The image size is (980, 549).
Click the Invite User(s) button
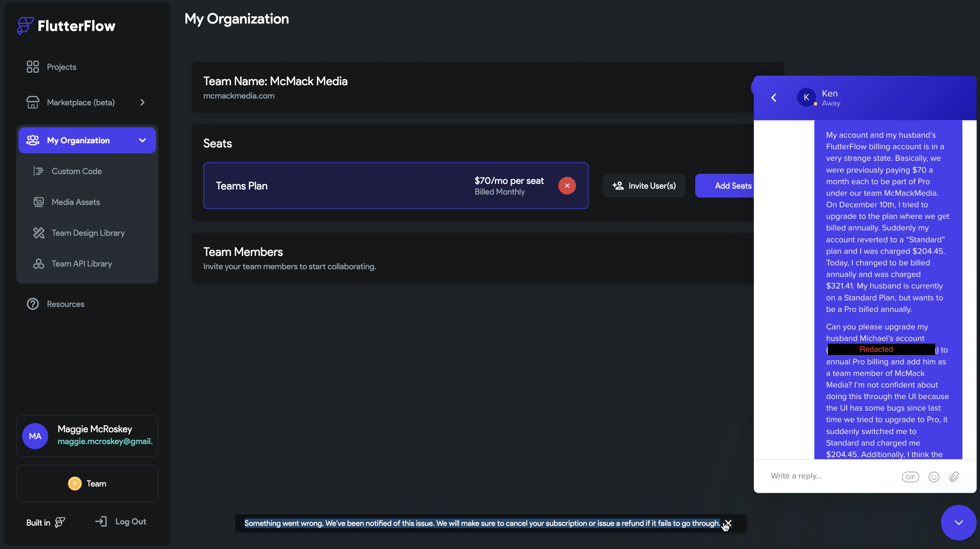pos(644,185)
